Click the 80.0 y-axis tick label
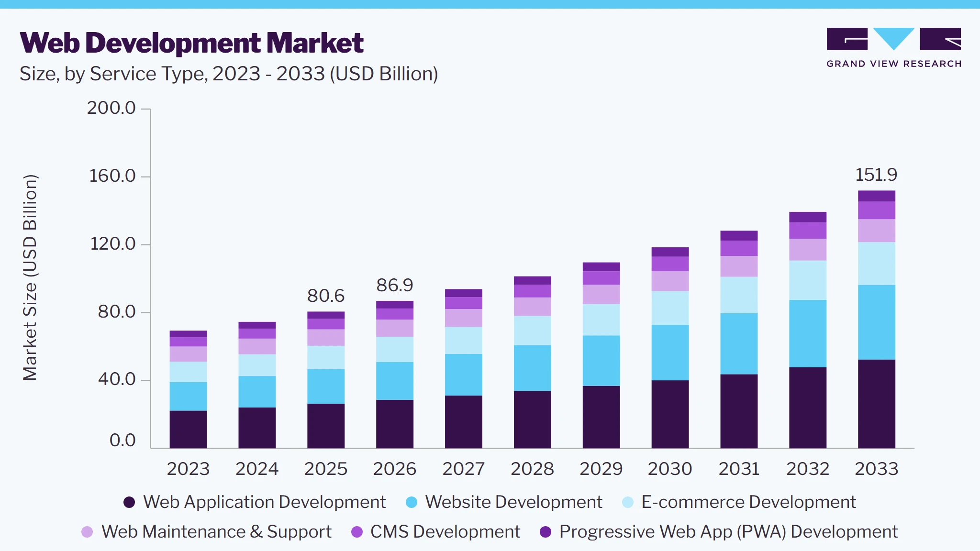Viewport: 980px width, 551px height. click(117, 312)
